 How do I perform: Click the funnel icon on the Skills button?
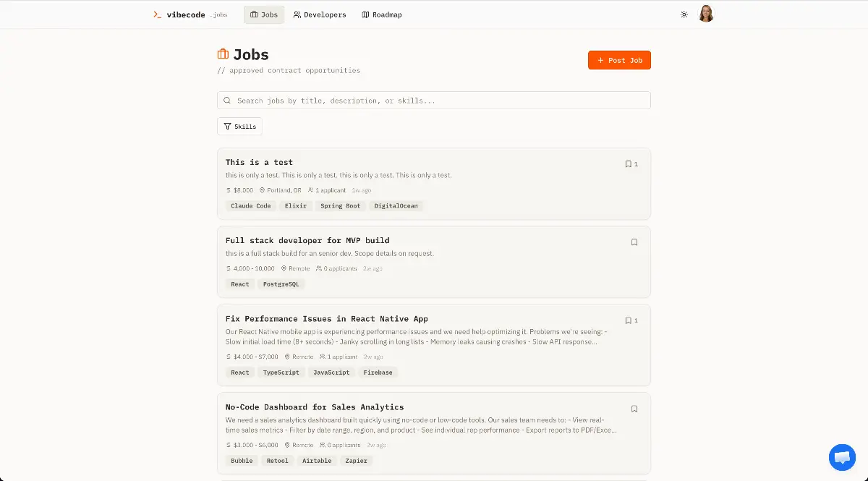tap(226, 126)
